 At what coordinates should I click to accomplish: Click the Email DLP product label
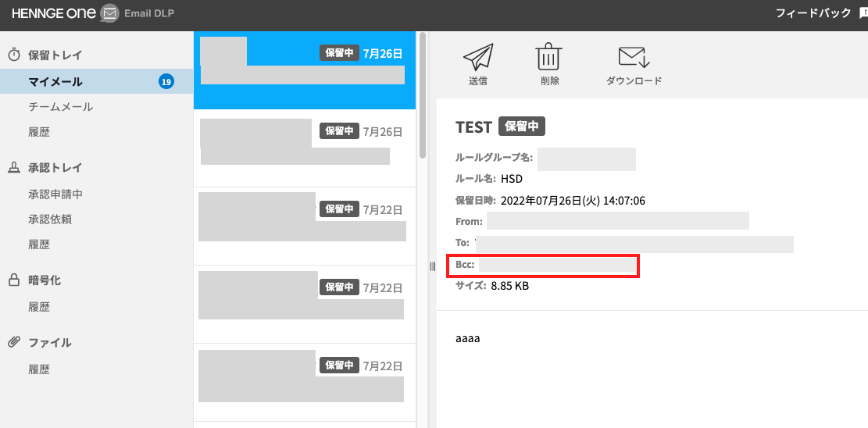(x=149, y=14)
